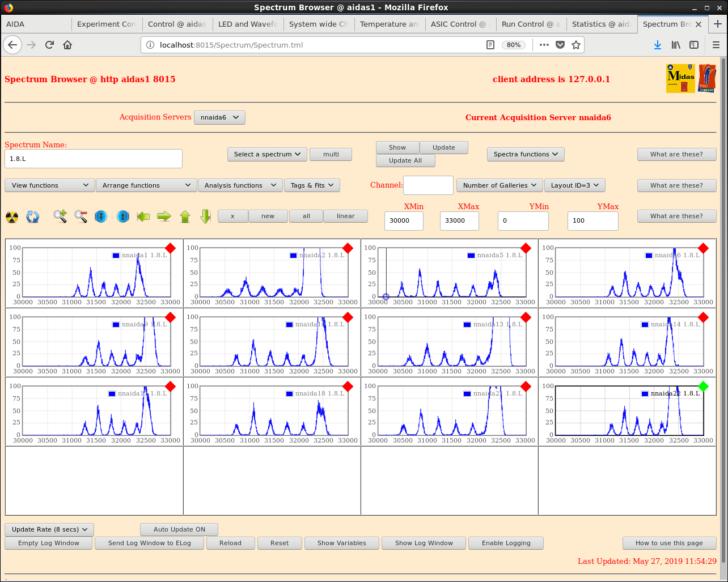
Task: Click the TCL powered logo icon
Action: [x=707, y=78]
